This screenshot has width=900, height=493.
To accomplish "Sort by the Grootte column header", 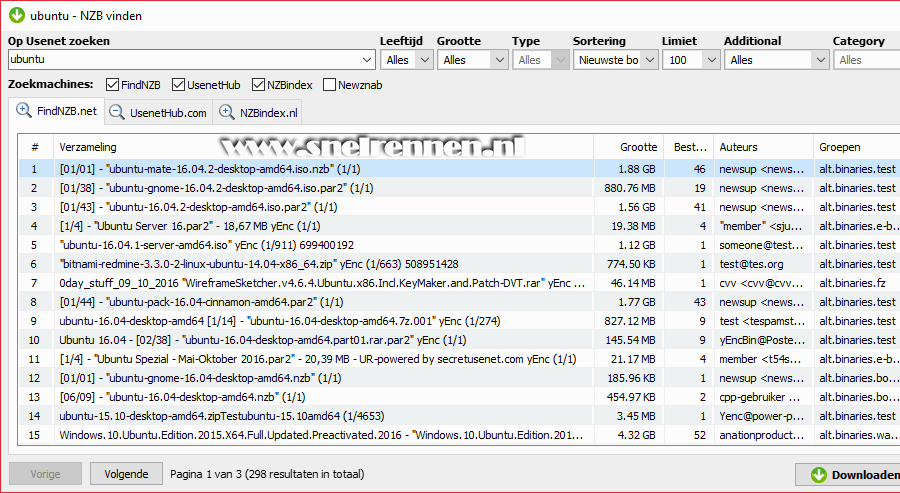I will (x=629, y=147).
